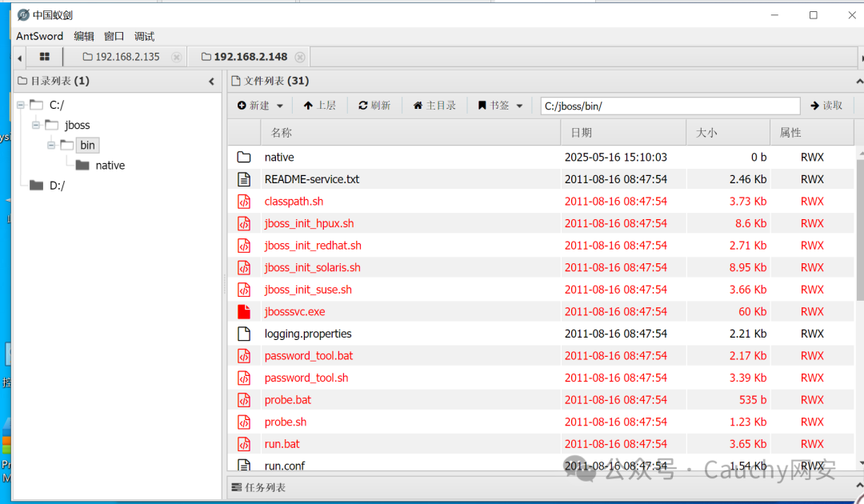Click the password_tool.sh script icon

pyautogui.click(x=244, y=378)
